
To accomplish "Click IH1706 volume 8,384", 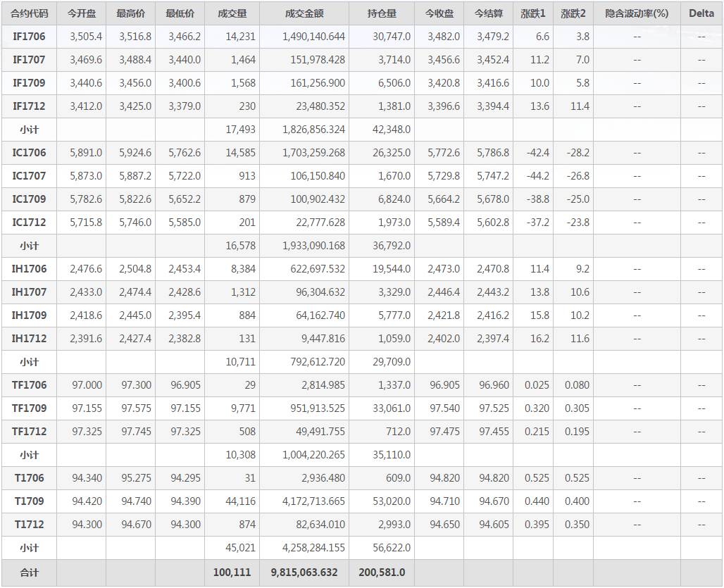I will [x=243, y=268].
